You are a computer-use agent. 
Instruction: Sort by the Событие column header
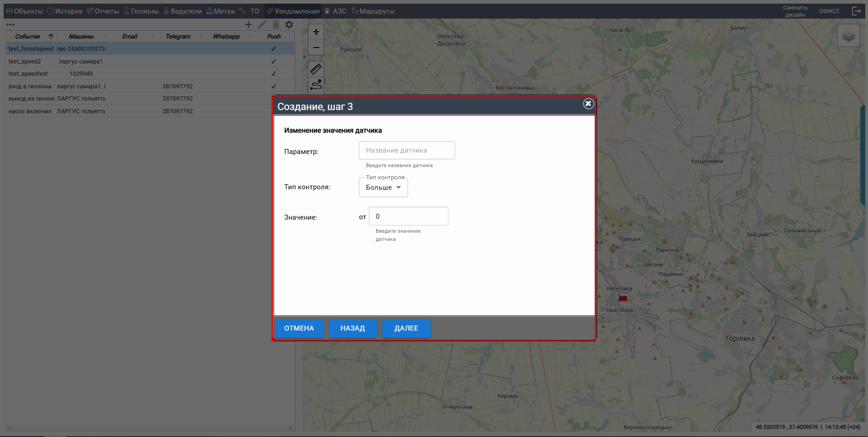(x=28, y=37)
